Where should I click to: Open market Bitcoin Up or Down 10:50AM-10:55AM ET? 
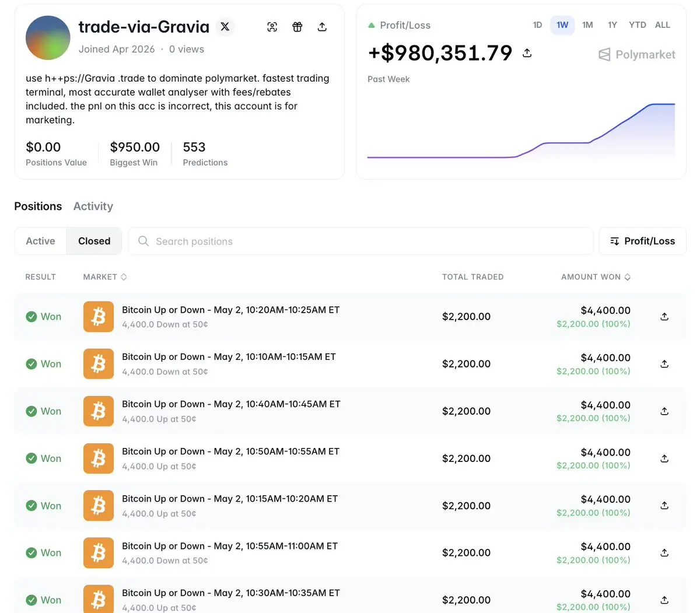point(230,451)
